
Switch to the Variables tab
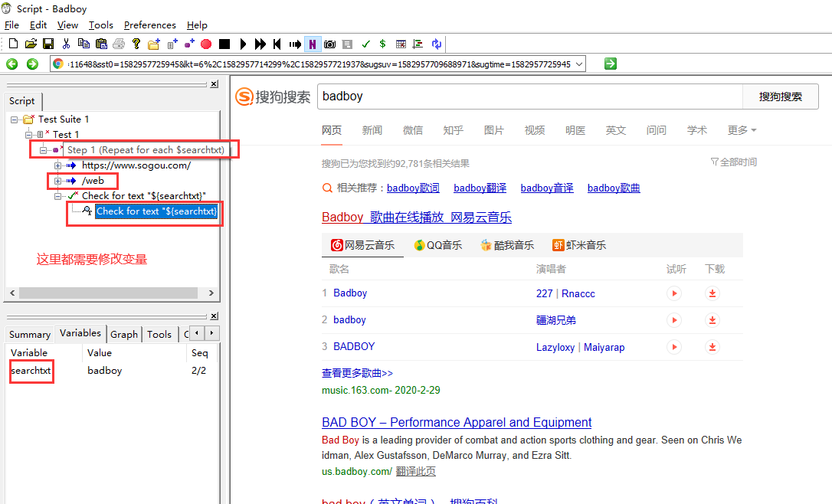pyautogui.click(x=80, y=333)
